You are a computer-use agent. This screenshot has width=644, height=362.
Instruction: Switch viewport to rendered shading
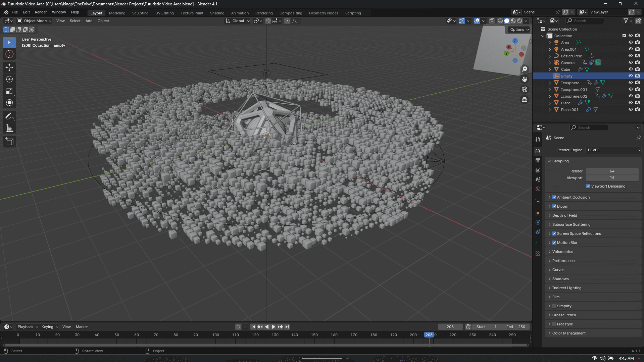(519, 21)
